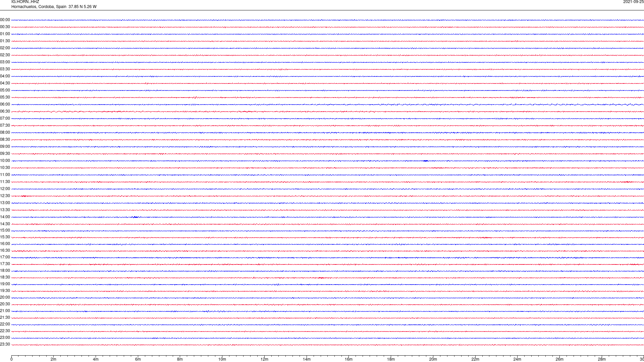The image size is (644, 362).
Task: Select the 17:30 time row label
Action: 5,264
